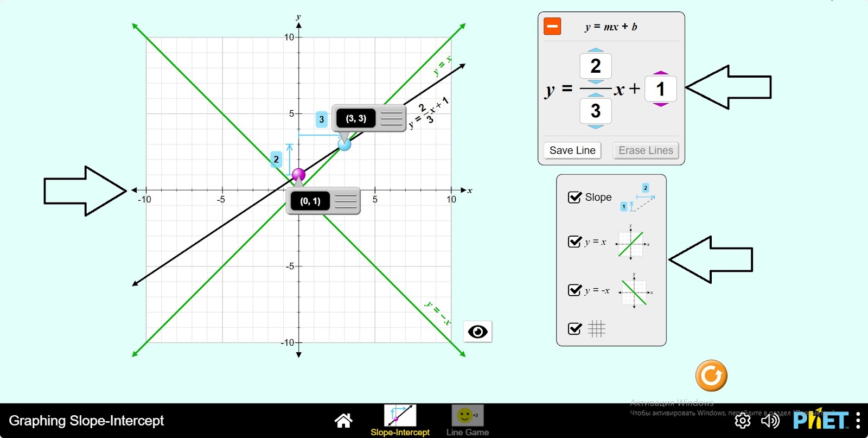This screenshot has height=438, width=868.
Task: Click the purple y-intercept point on graph
Action: pos(298,175)
